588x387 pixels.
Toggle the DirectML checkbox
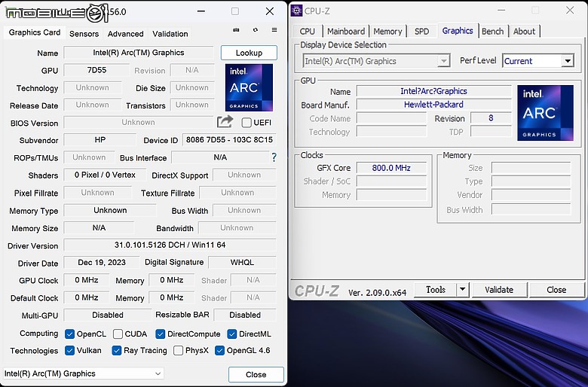point(231,334)
